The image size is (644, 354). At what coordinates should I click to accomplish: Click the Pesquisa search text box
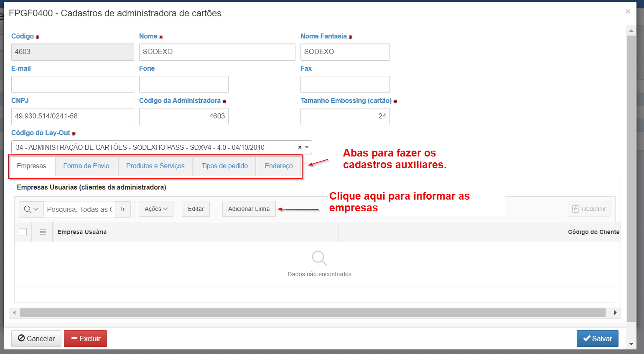(x=79, y=209)
